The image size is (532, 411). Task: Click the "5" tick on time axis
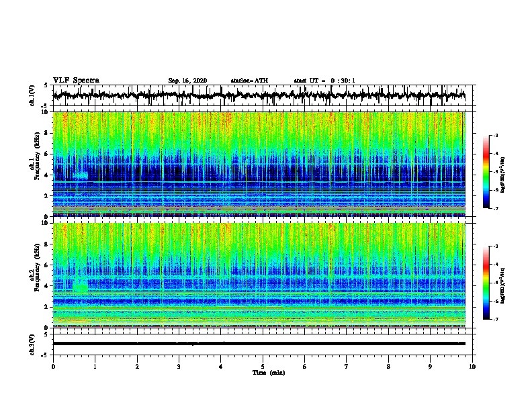coord(263,367)
